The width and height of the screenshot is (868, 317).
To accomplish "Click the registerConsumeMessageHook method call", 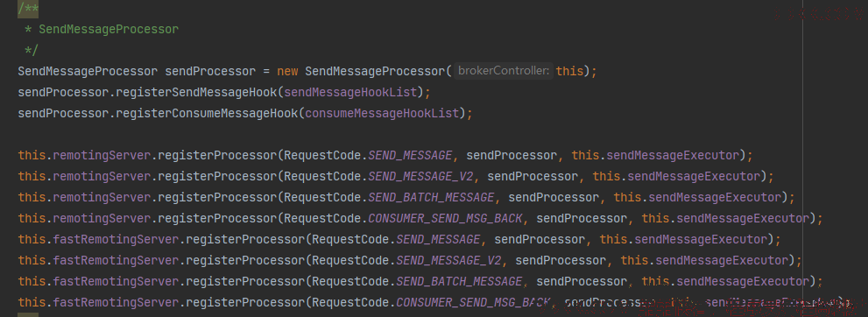I will coord(207,114).
